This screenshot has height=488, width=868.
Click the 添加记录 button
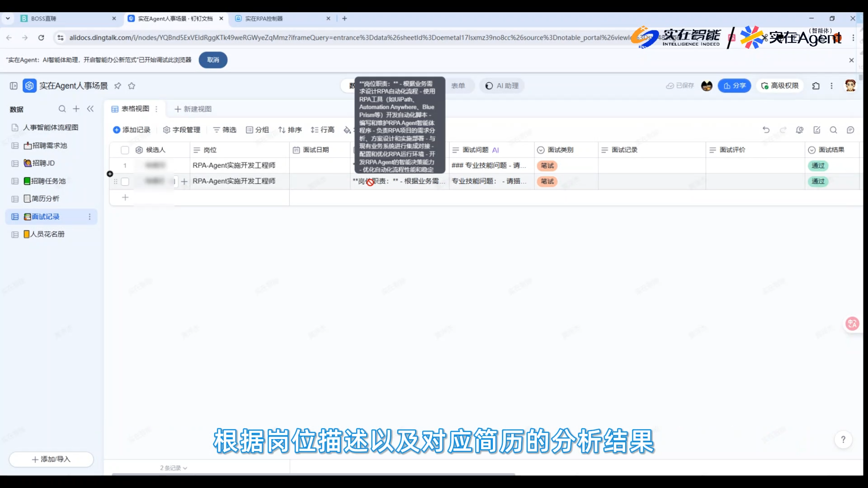(x=132, y=130)
